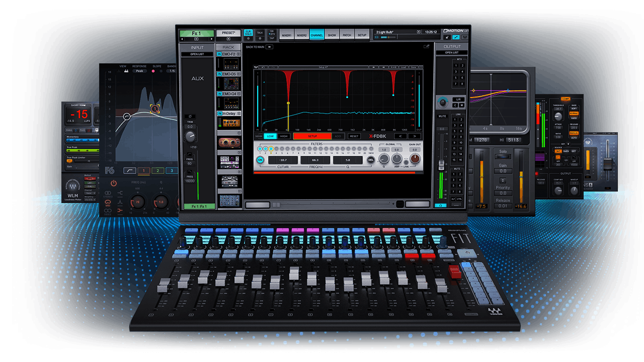Open the F6 RESPONSE Peak dropdown
This screenshot has width=644, height=362.
click(x=139, y=71)
